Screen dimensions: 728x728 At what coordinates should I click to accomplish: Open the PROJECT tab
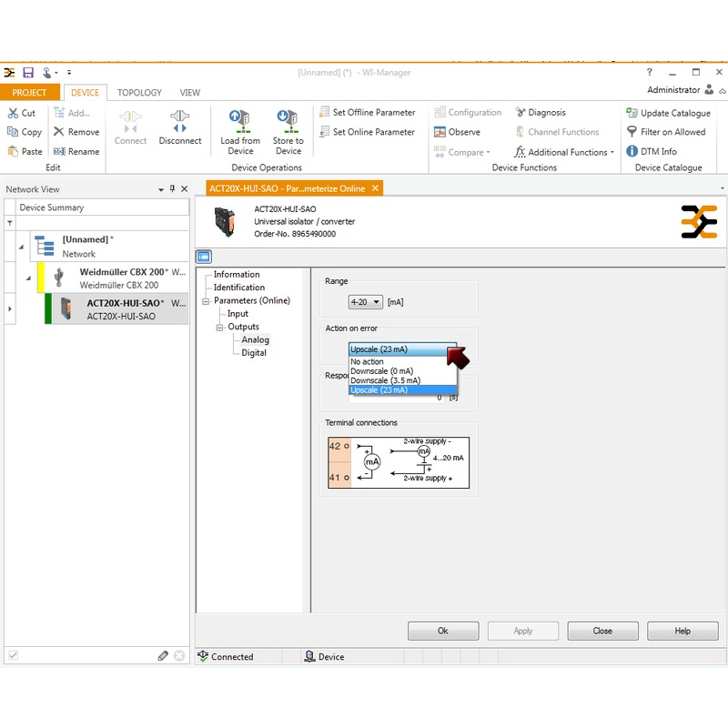pyautogui.click(x=30, y=93)
